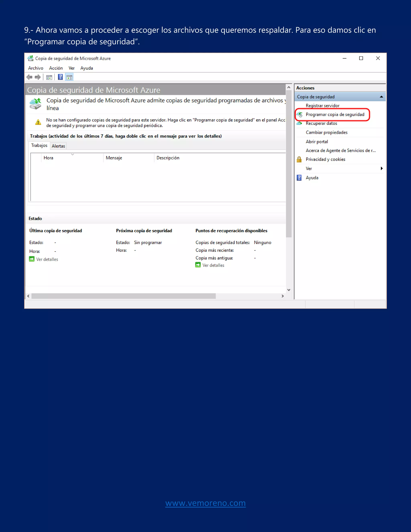Open Ayuda in the Acciones pane

coord(312,178)
